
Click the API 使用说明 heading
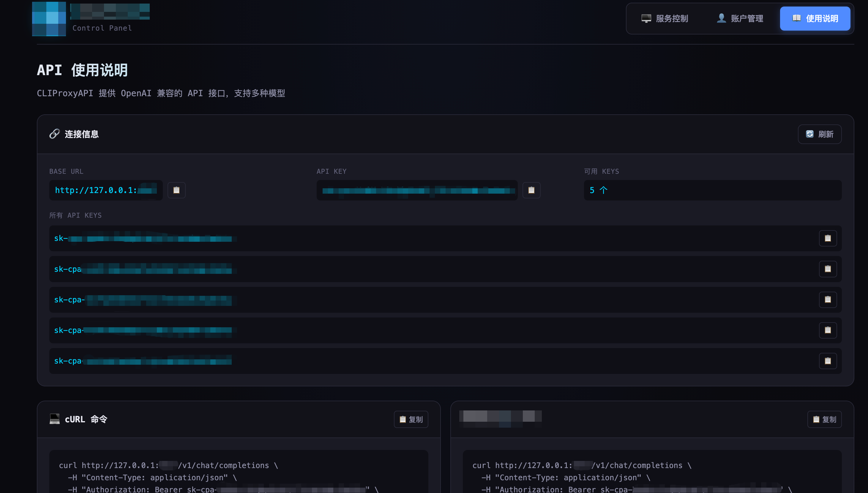click(82, 70)
